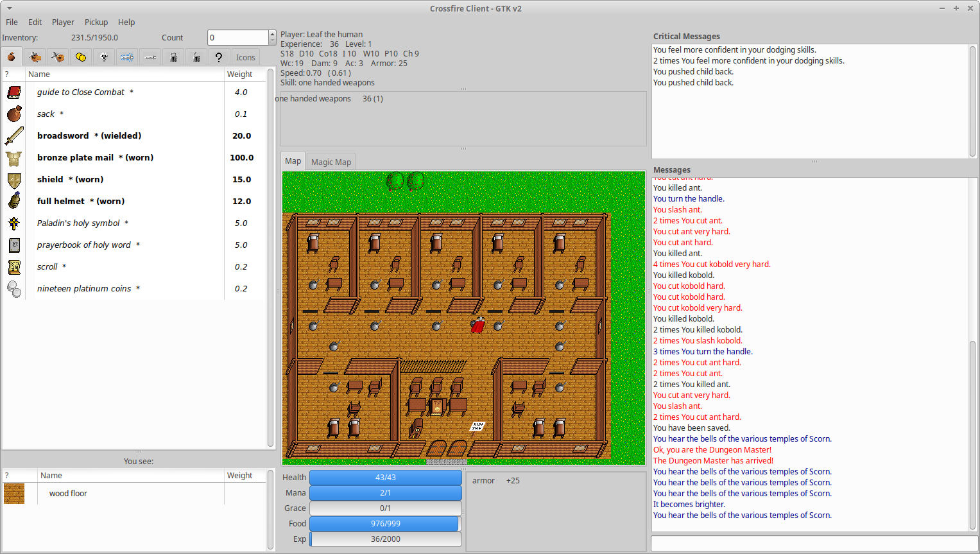Click the Critical Messages panel scrollbar

point(972,101)
